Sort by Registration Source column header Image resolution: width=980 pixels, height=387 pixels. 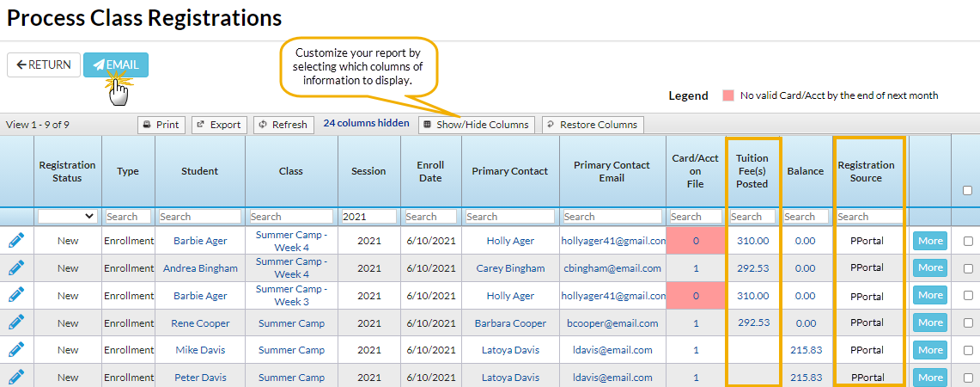coord(867,171)
